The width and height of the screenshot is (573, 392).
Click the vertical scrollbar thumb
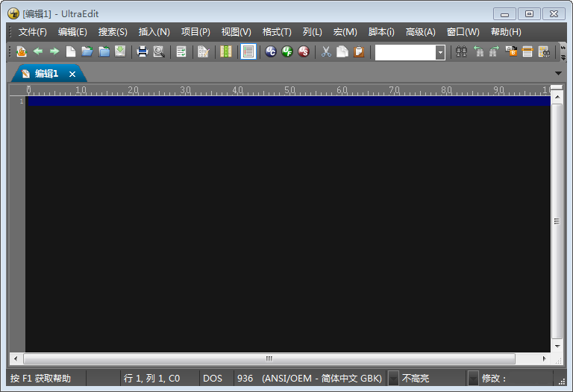tap(557, 221)
